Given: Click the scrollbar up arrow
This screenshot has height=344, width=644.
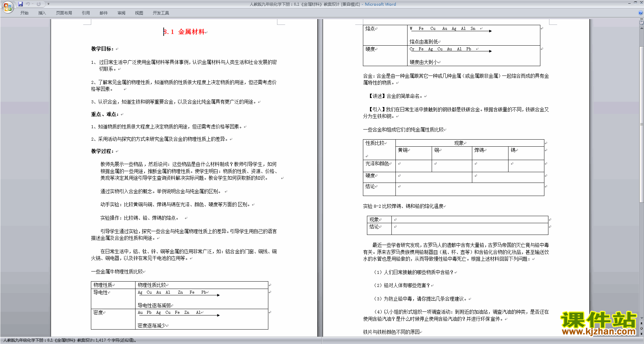Looking at the screenshot, I should 641,29.
